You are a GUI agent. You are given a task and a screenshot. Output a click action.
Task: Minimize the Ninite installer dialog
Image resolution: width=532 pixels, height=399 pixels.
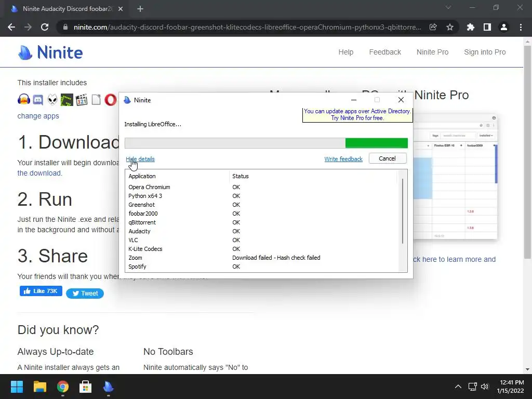pos(353,100)
